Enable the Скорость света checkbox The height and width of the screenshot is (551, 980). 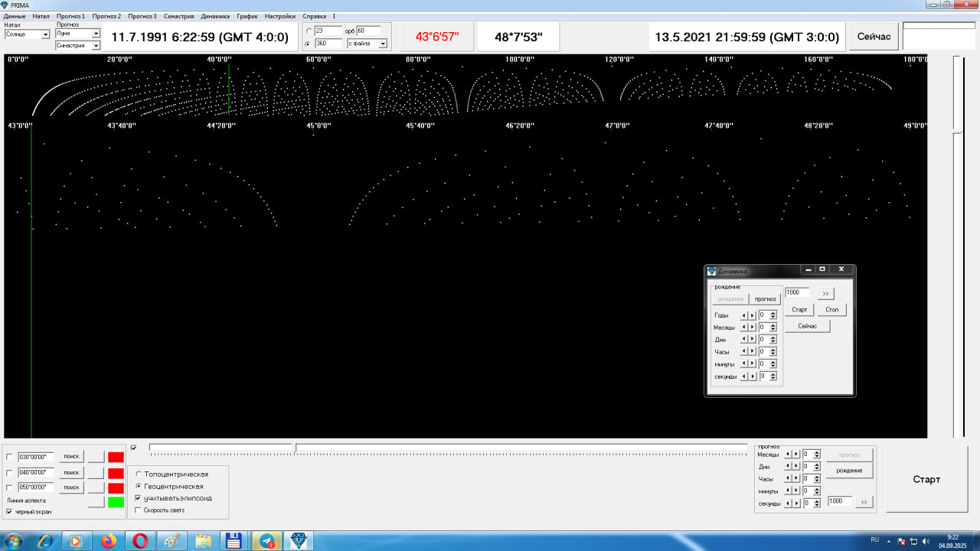138,510
